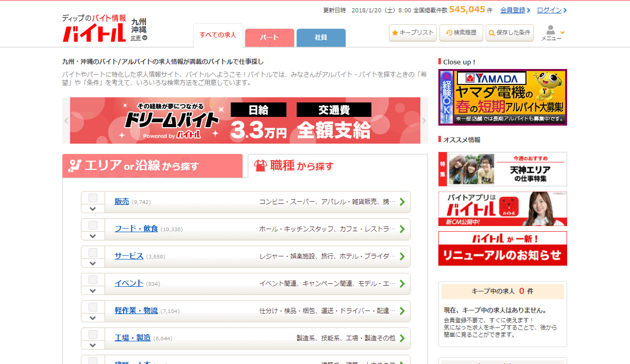
Task: Select the エリアor沿線から探す tab
Action: (152, 166)
